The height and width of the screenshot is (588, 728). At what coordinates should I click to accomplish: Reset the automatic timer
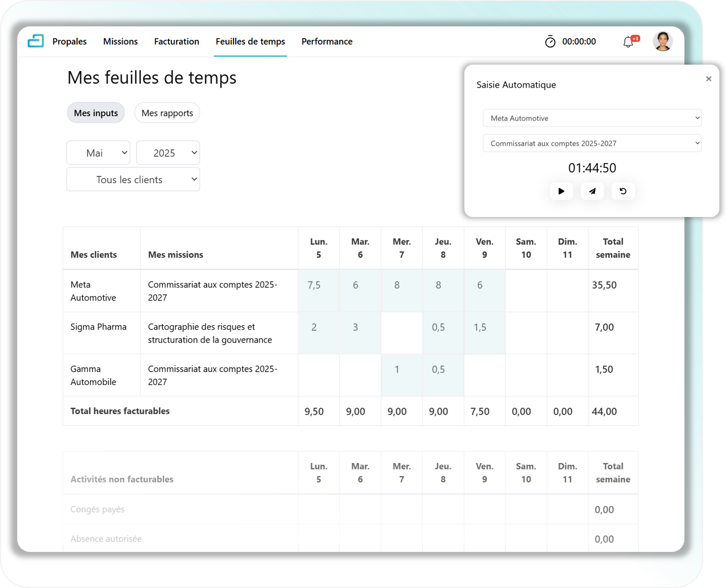pyautogui.click(x=623, y=191)
